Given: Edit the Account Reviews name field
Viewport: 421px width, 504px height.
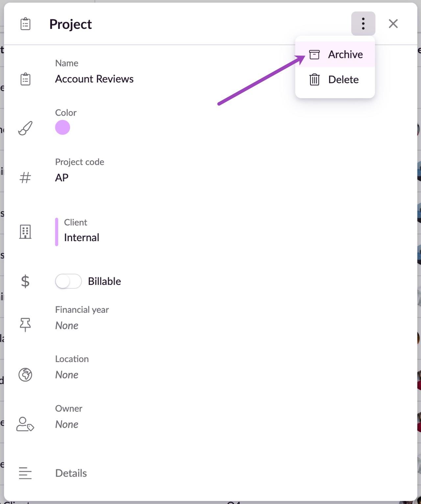Looking at the screenshot, I should (x=94, y=79).
